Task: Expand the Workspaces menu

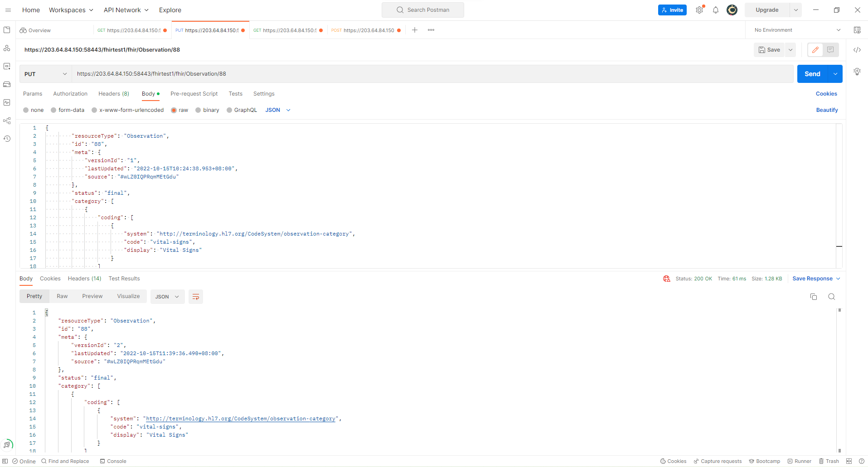Action: [71, 10]
